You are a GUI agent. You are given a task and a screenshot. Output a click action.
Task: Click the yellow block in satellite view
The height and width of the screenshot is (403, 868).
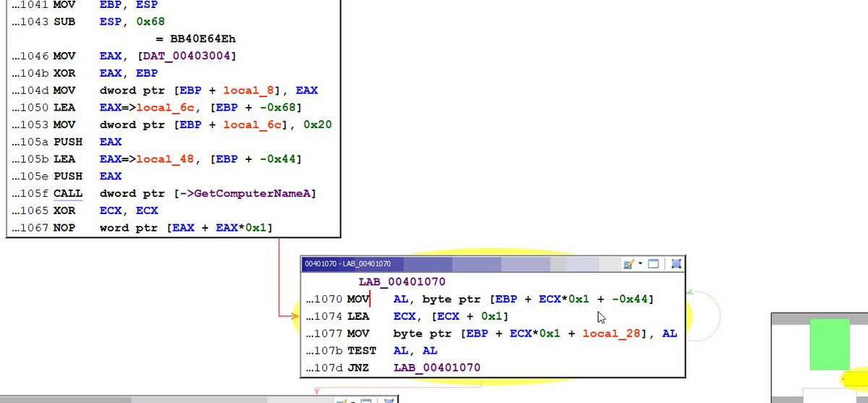pyautogui.click(x=856, y=378)
